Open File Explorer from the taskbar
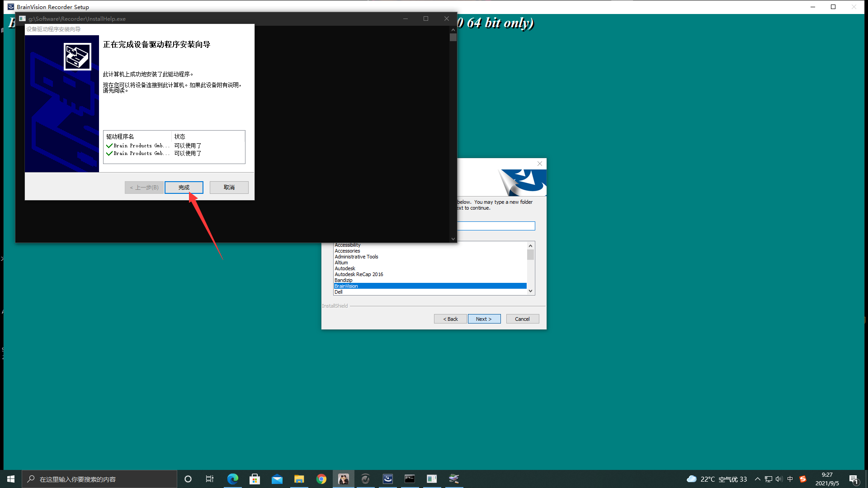This screenshot has width=868, height=488. click(x=299, y=479)
